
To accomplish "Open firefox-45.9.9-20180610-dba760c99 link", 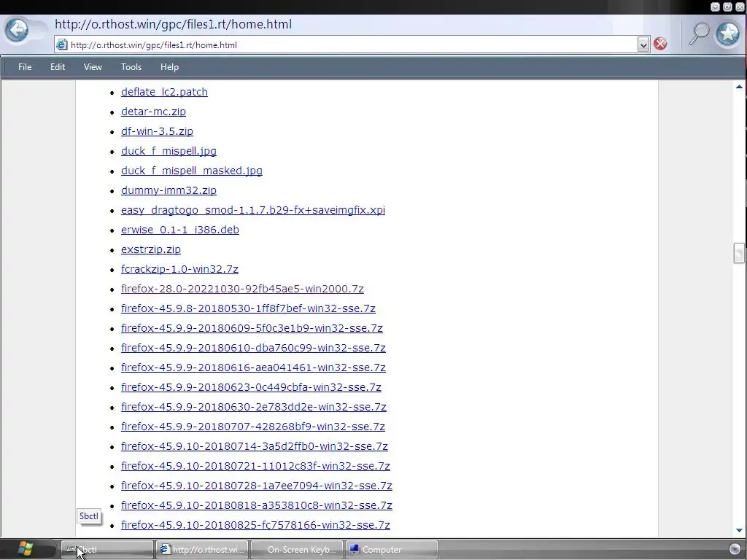I will (x=253, y=348).
